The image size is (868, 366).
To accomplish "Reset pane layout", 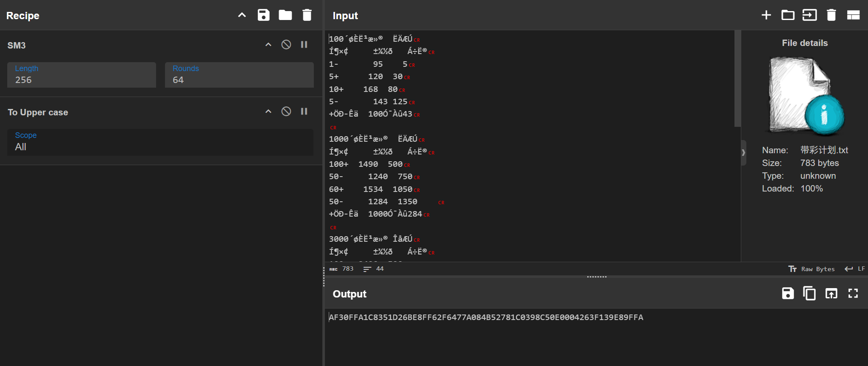I will 853,15.
